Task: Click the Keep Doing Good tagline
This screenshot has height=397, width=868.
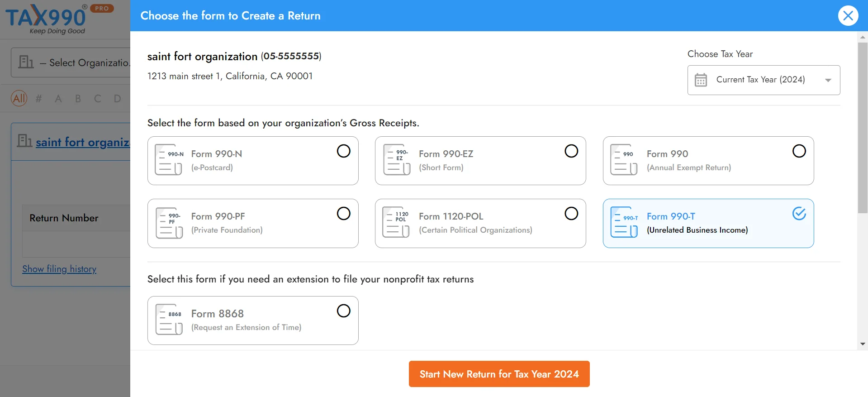Action: click(x=57, y=31)
